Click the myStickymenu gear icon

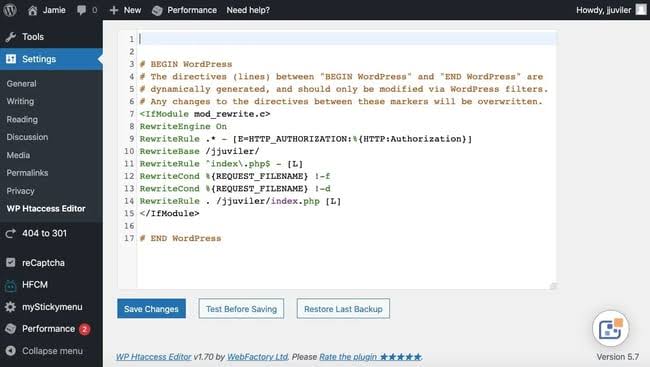pyautogui.click(x=11, y=307)
